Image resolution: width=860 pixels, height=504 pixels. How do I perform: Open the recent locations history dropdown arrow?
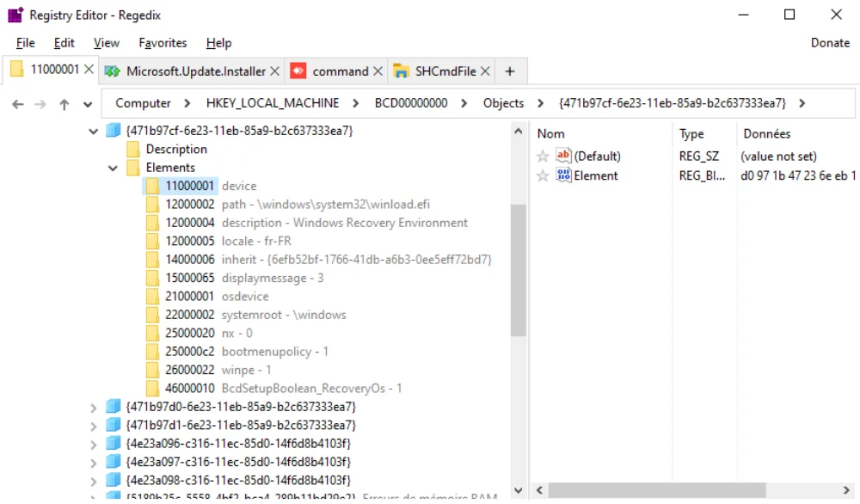(x=87, y=104)
